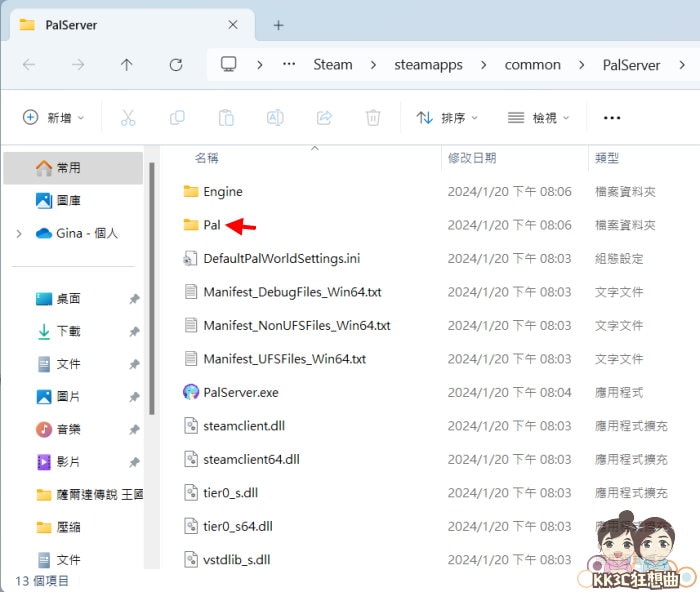Open the 排序 sort dropdown
Image resolution: width=700 pixels, height=592 pixels.
coord(447,118)
